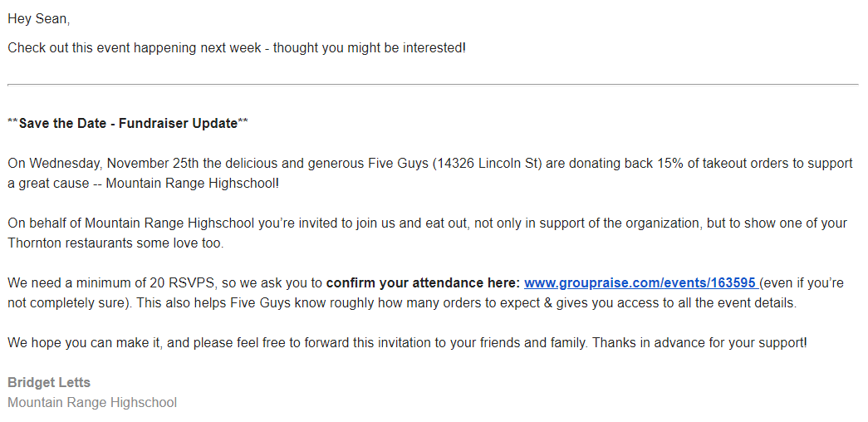
Task: Open the groupraise.com/events/163595 link
Action: pyautogui.click(x=640, y=283)
